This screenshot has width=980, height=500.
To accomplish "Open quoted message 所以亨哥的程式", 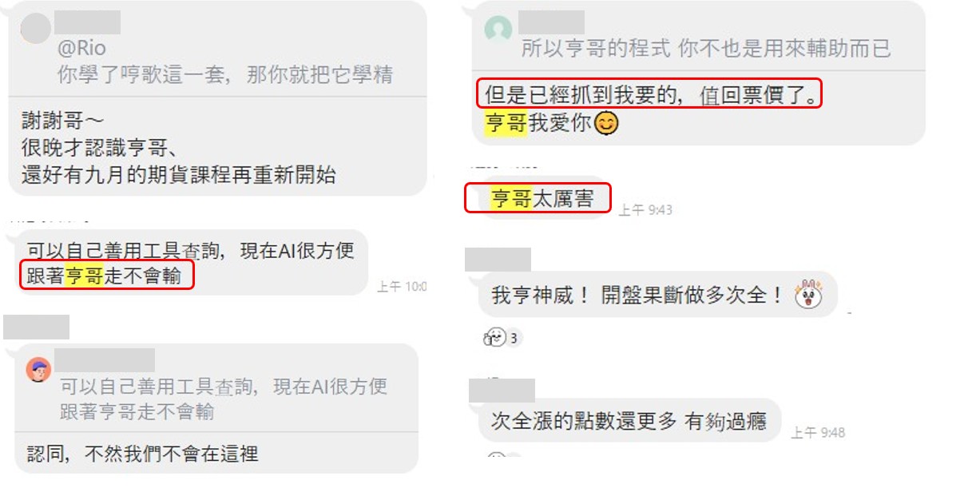I will [705, 49].
